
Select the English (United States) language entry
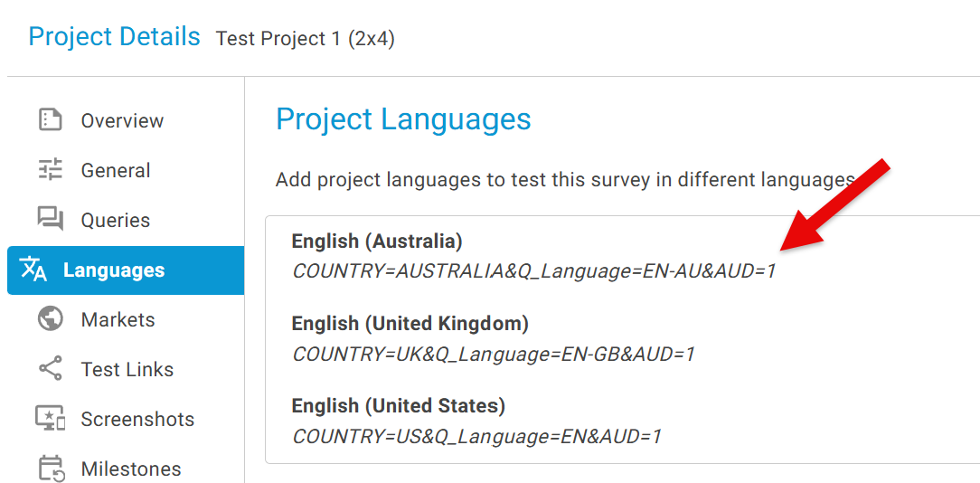pyautogui.click(x=398, y=405)
